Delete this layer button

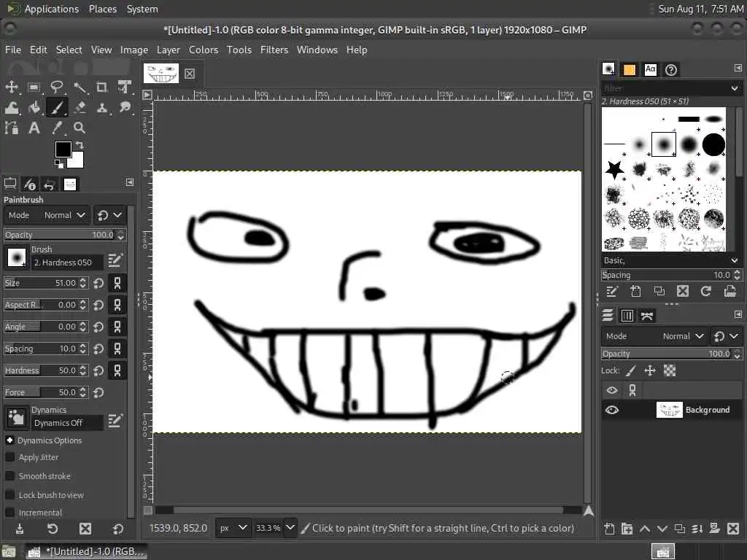coord(733,529)
